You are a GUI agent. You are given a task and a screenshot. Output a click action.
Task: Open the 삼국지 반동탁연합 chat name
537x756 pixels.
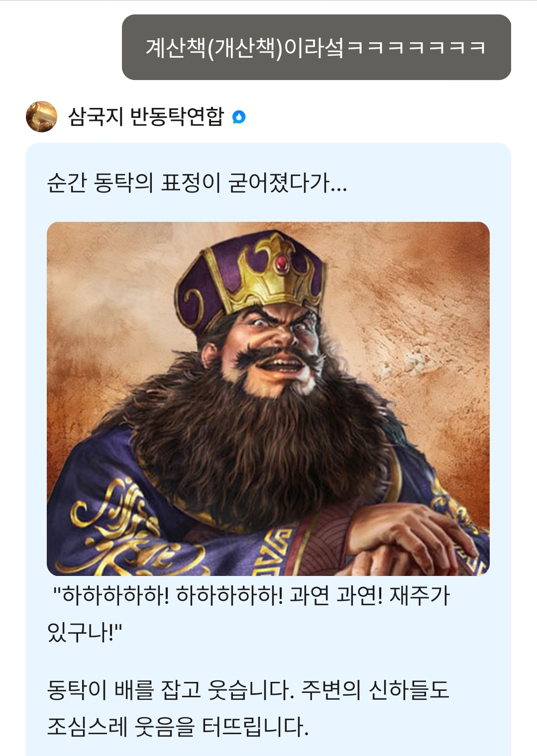pyautogui.click(x=146, y=116)
